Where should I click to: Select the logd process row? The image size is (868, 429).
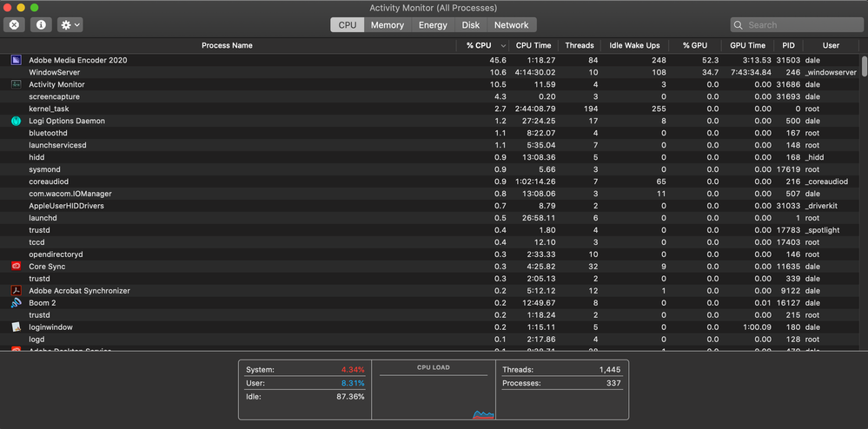point(430,340)
